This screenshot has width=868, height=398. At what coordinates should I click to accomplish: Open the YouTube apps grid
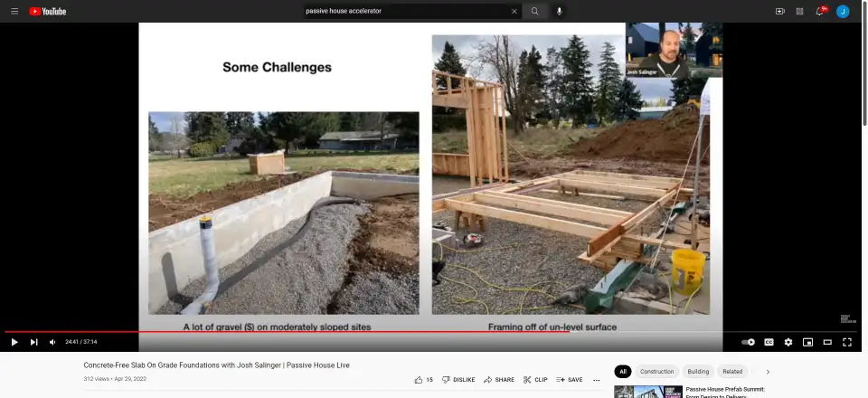coord(799,11)
